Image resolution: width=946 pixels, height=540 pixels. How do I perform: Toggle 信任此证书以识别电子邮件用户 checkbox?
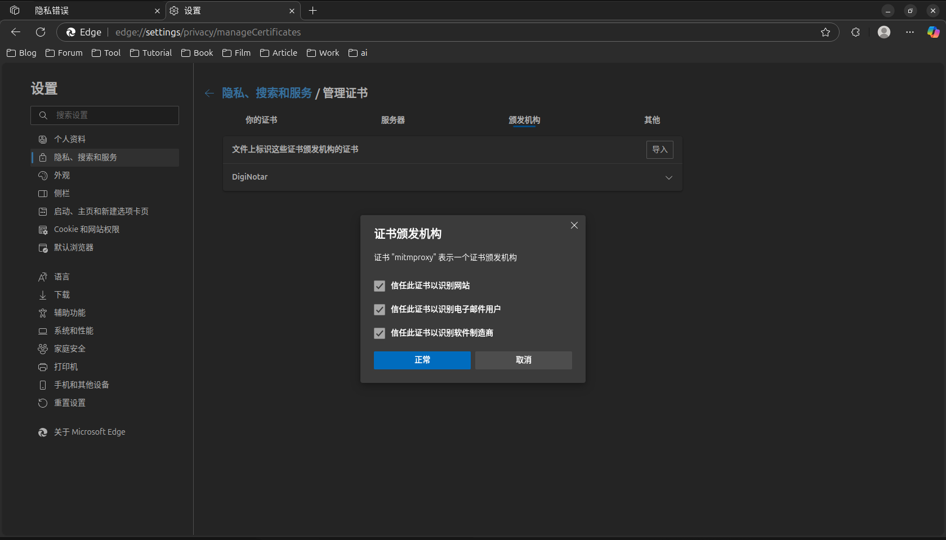[380, 309]
